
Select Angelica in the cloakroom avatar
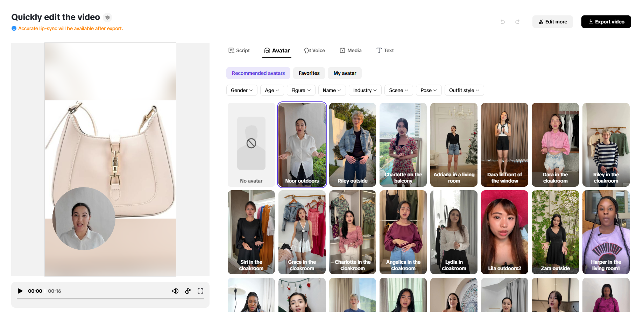(403, 232)
